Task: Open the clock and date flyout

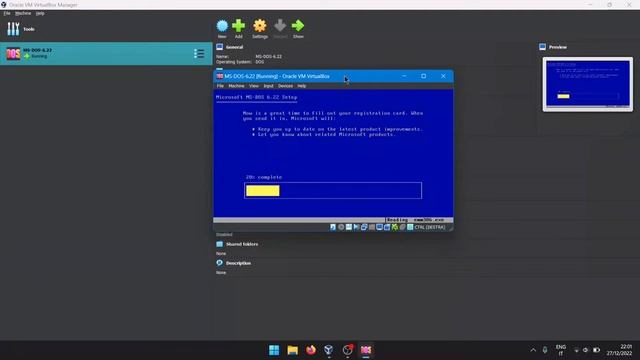Action: pyautogui.click(x=620, y=350)
